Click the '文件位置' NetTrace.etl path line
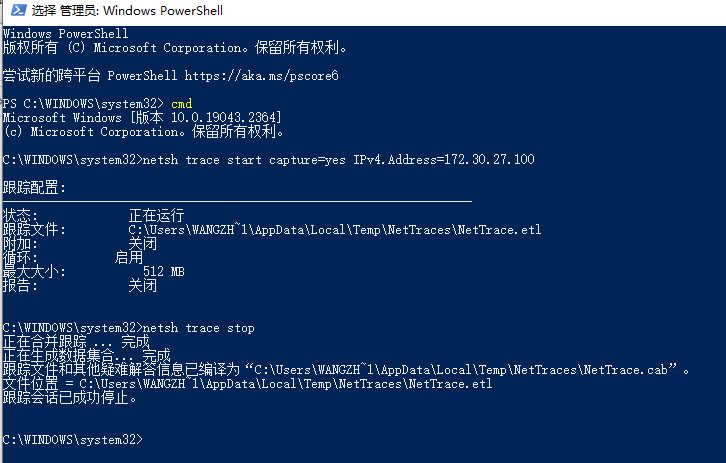The width and height of the screenshot is (726, 463). [248, 384]
